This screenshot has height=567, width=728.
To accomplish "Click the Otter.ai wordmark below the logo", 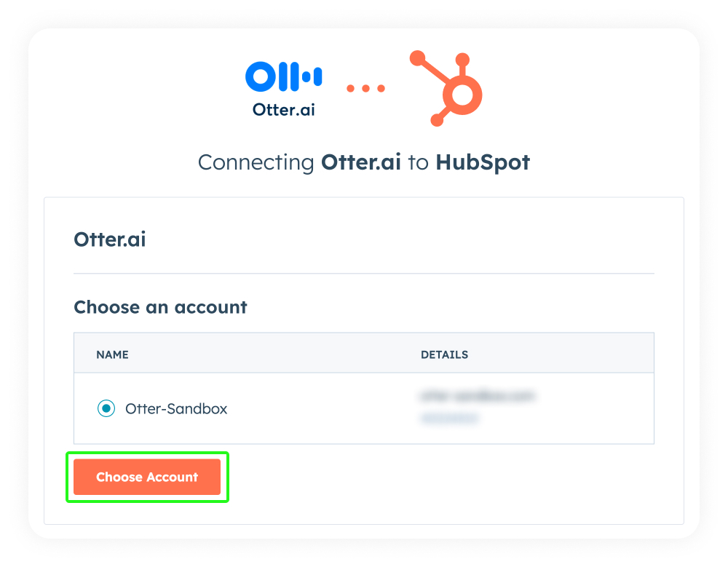I will tap(283, 110).
